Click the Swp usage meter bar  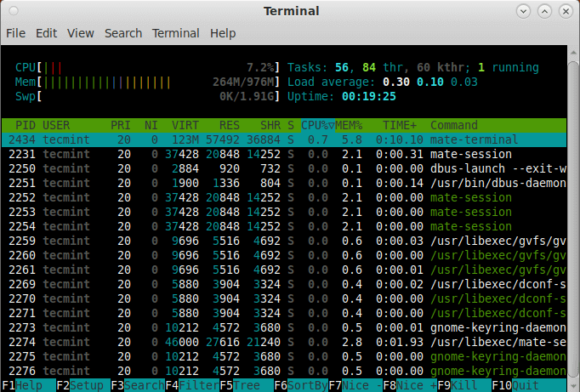click(x=147, y=97)
